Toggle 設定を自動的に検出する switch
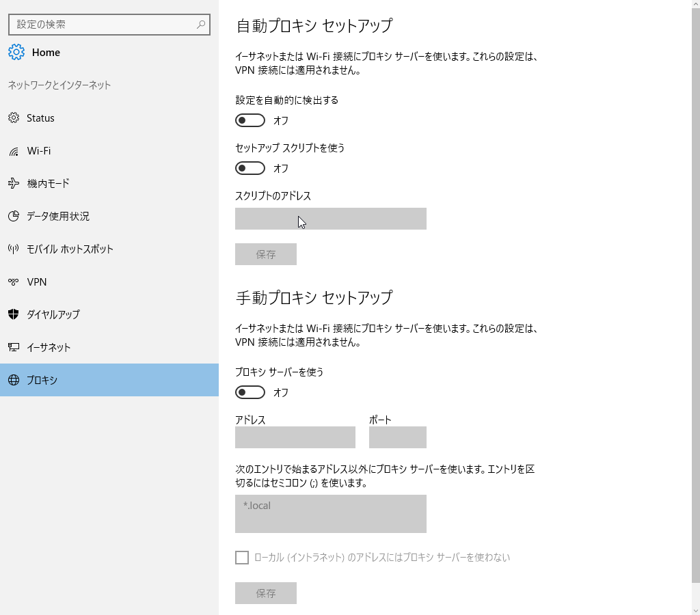 (250, 120)
